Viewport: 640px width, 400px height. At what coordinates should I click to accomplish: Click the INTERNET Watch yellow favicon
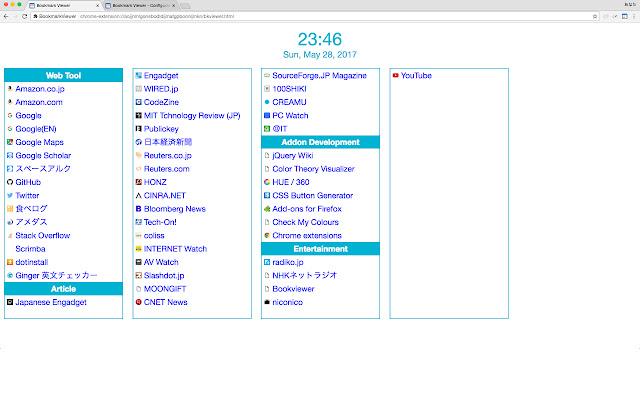[x=138, y=249]
